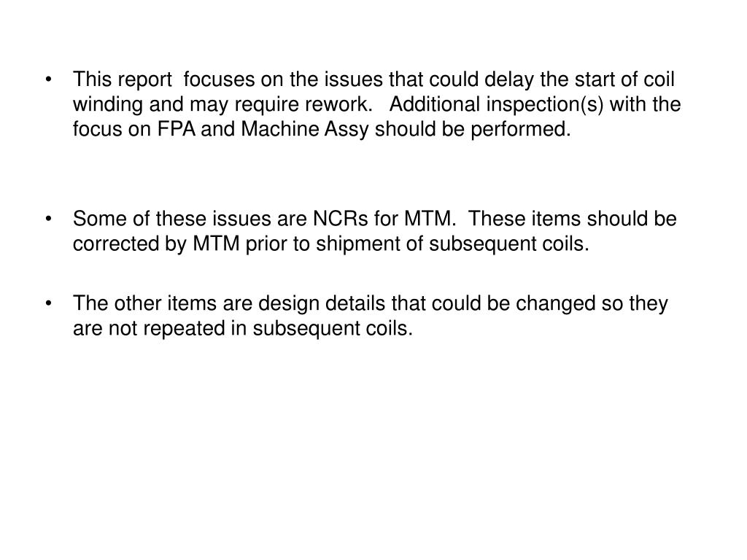This screenshot has height=560, width=747.
Task: Click the word 'performed' ending first bullet
Action: [518, 130]
